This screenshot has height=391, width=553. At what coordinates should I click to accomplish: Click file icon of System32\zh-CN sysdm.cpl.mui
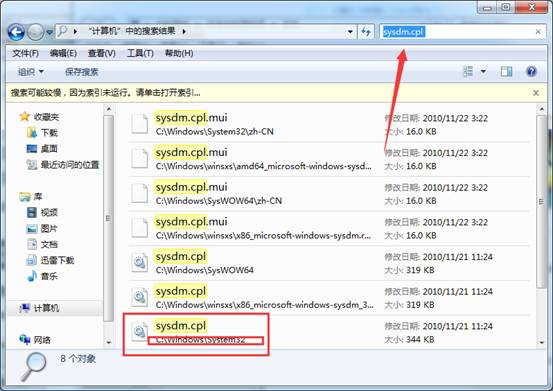pyautogui.click(x=140, y=124)
